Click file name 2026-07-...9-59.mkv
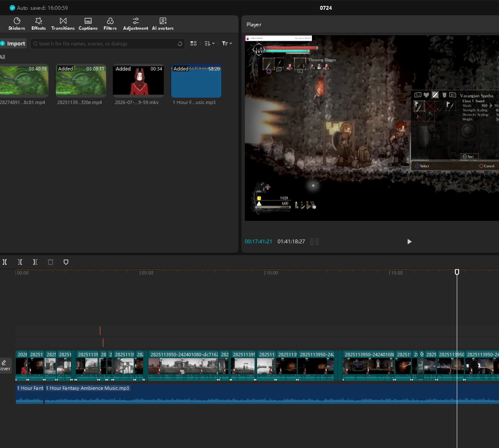This screenshot has width=499, height=448. click(x=137, y=102)
